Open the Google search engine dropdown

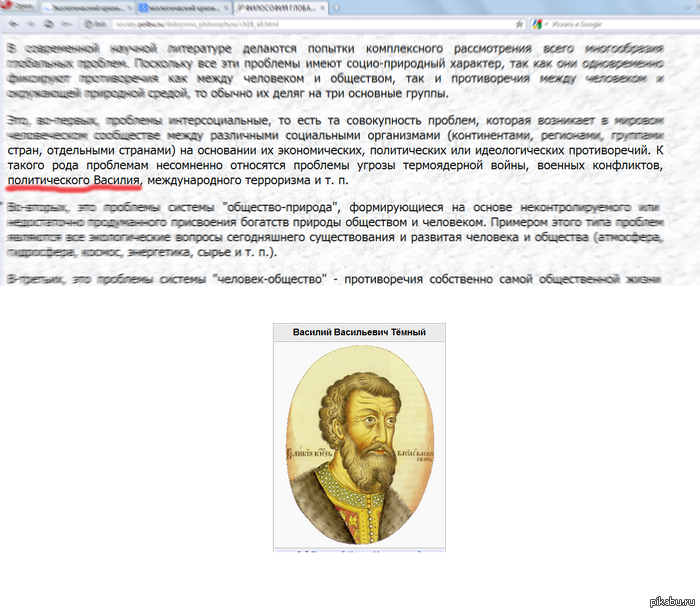(x=539, y=24)
